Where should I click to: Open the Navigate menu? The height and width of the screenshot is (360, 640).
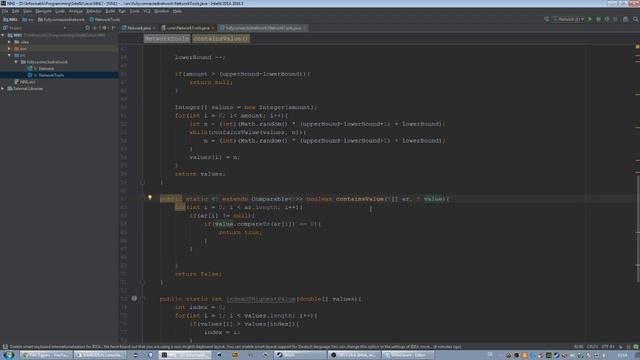click(43, 11)
